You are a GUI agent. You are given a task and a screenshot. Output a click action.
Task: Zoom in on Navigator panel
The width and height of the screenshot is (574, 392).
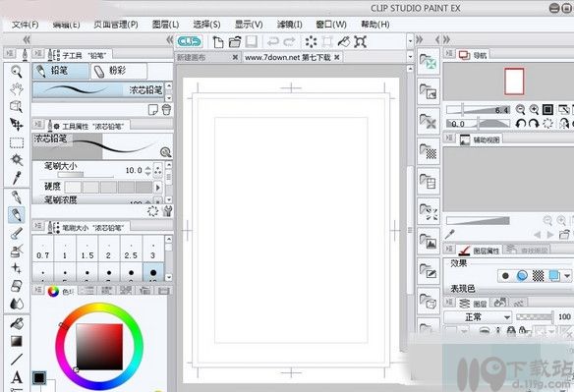coord(534,109)
